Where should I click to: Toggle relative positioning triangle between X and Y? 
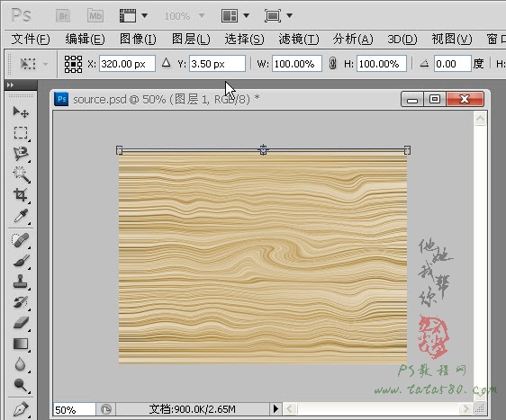pos(167,63)
